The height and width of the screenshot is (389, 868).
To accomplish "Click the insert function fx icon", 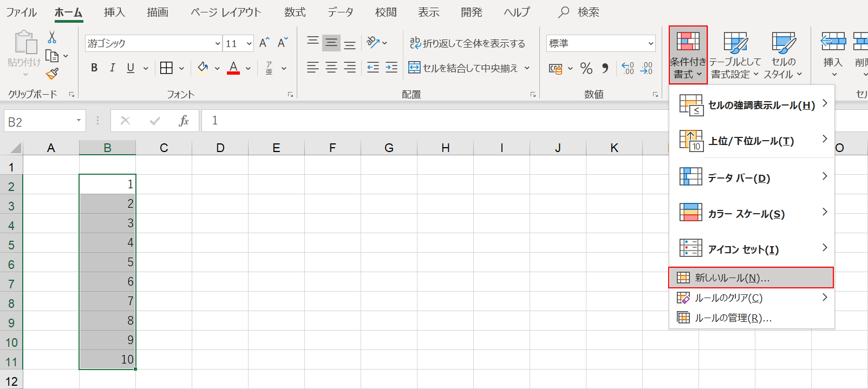I will pos(184,121).
